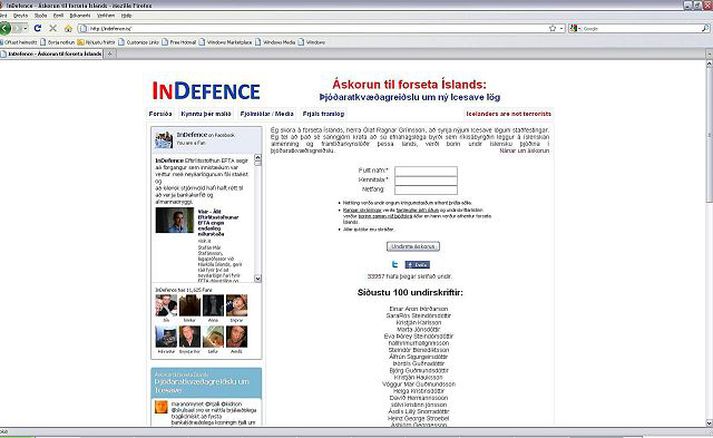Open the Customize Links bookmark
The width and height of the screenshot is (713, 438).
pos(139,42)
